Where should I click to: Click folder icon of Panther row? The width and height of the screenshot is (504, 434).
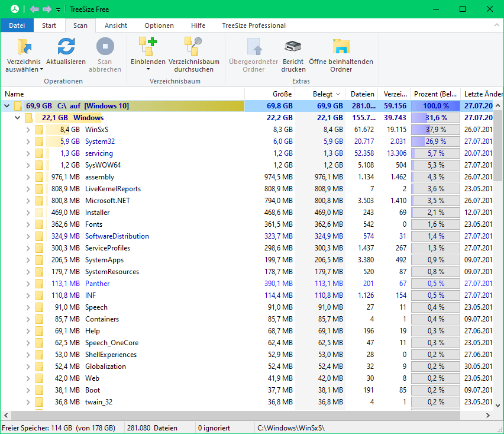[39, 284]
